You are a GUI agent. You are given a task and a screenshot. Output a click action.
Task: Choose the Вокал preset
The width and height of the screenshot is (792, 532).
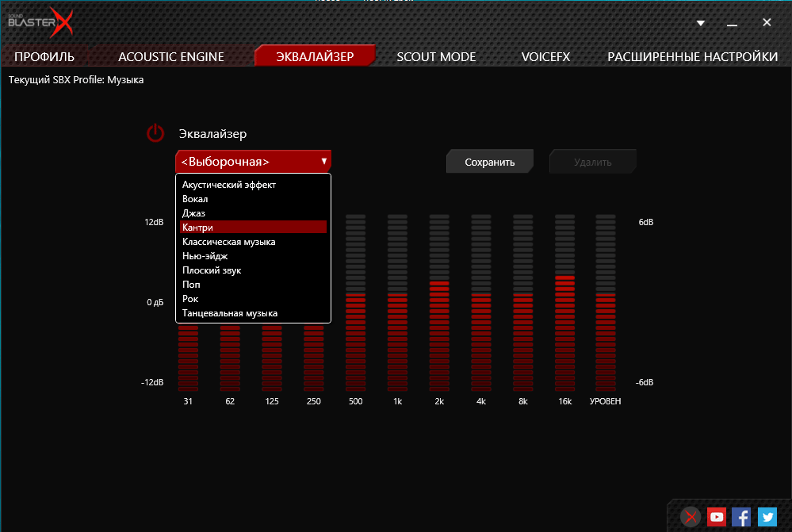point(253,199)
